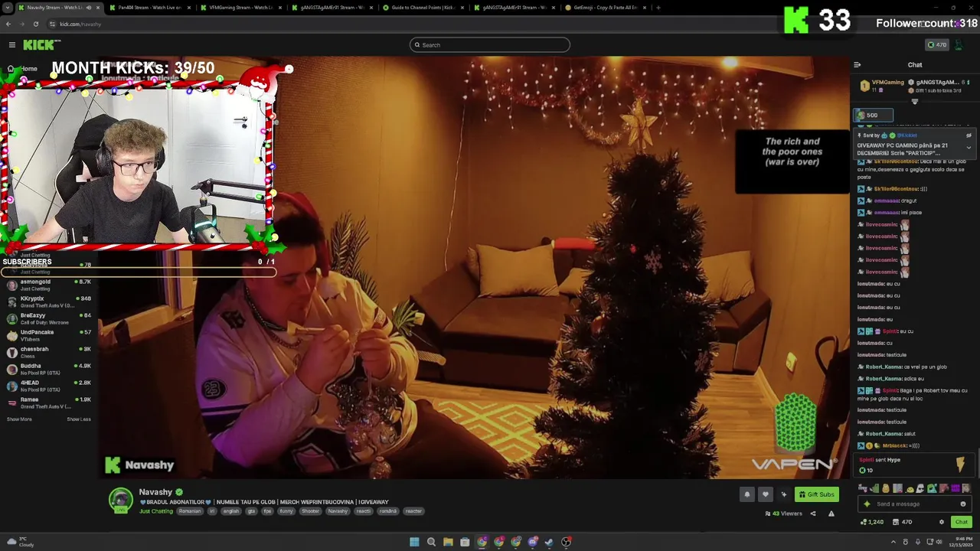The height and width of the screenshot is (551, 980).
Task: Click the Send a message field
Action: click(915, 504)
